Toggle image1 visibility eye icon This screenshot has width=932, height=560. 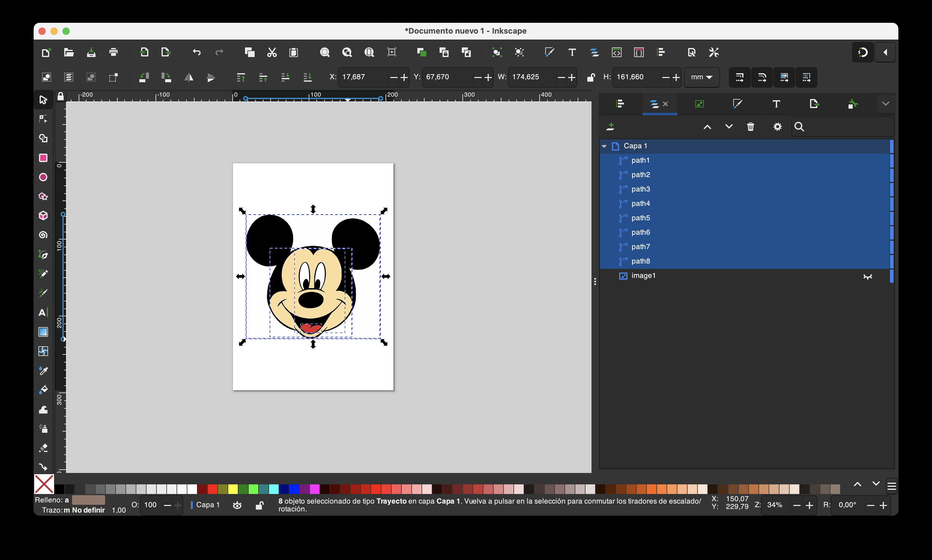point(867,276)
